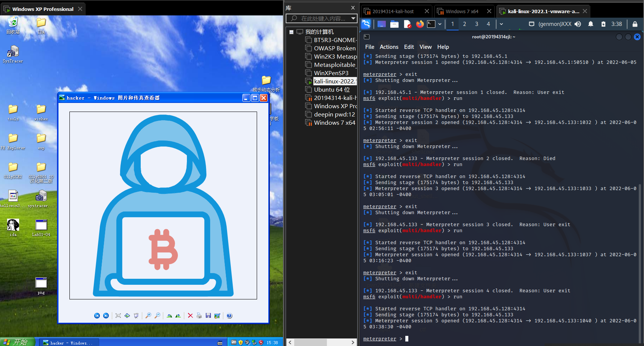Launch Firefox from the Kali panel

coord(420,24)
